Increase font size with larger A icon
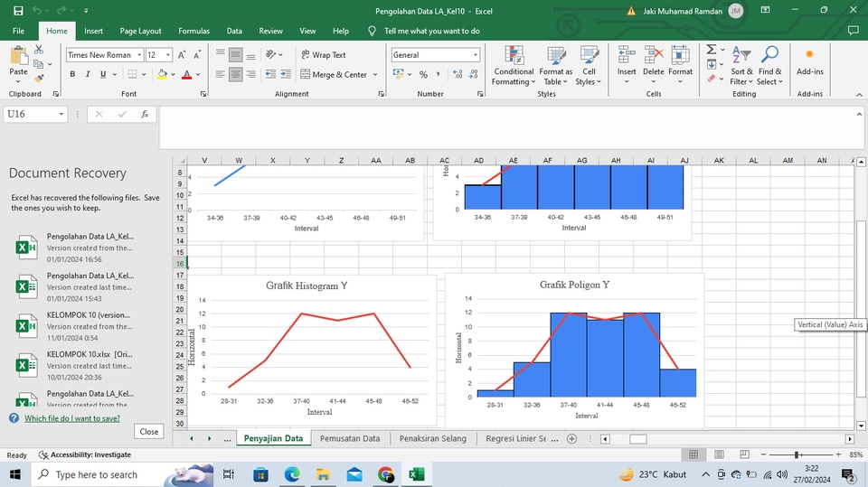Screen dimensions: 868x487 [182, 55]
